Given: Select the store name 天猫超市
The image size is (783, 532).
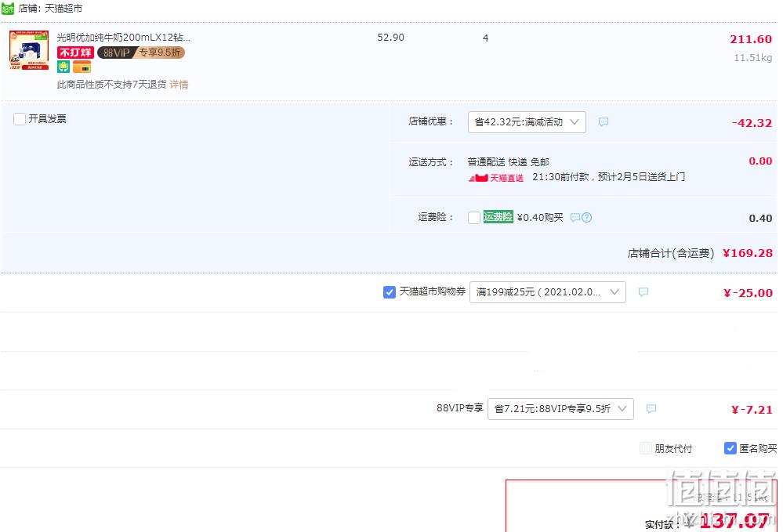Looking at the screenshot, I should pos(63,9).
